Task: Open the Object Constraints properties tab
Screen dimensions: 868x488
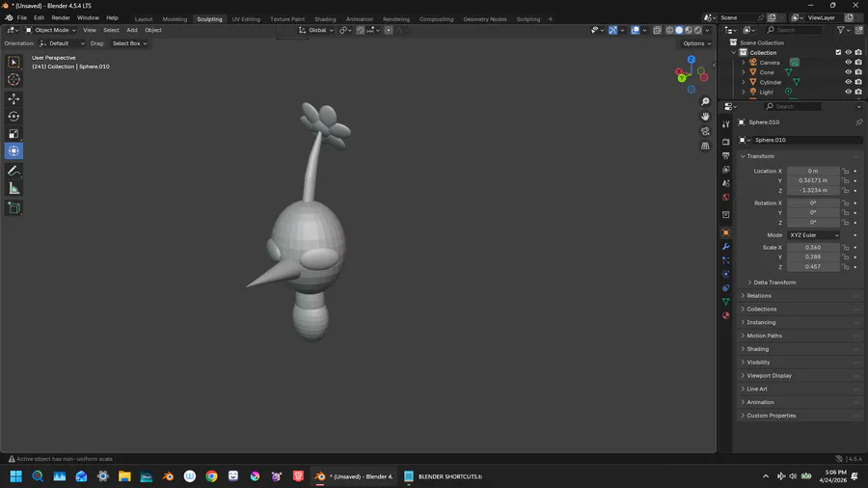Action: click(725, 287)
